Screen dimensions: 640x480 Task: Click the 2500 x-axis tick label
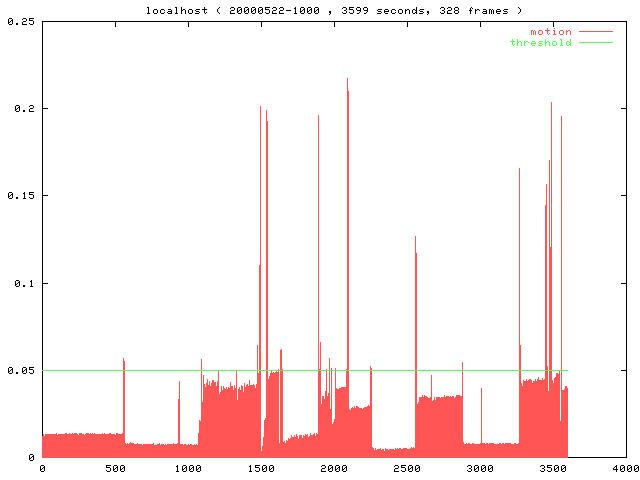click(x=407, y=468)
